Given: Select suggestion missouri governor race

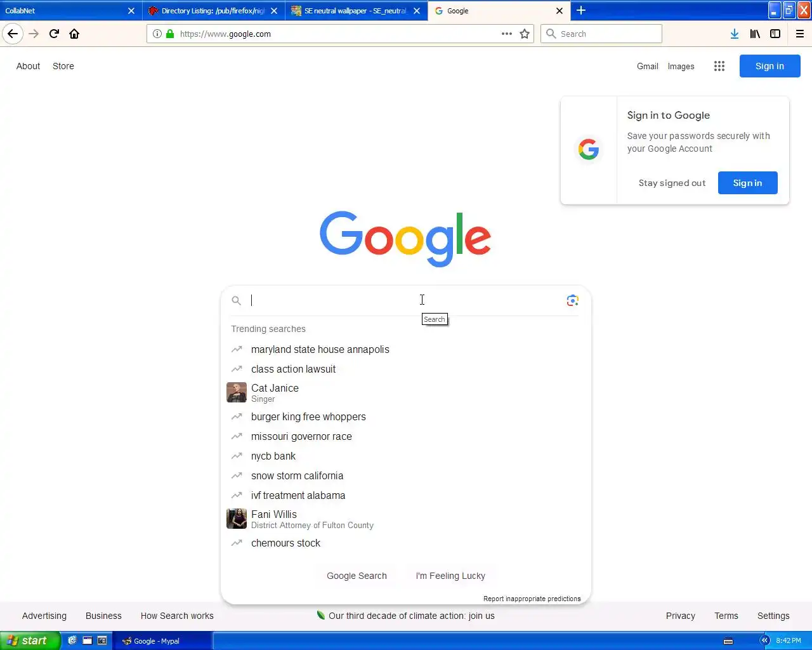Looking at the screenshot, I should 406,437.
